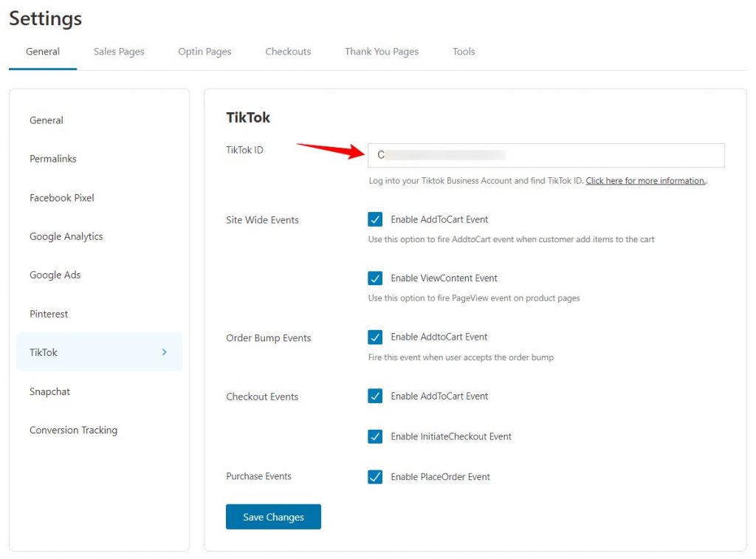Toggle Site Wide Enable AddToCart Event checkbox
The height and width of the screenshot is (559, 756).
375,219
